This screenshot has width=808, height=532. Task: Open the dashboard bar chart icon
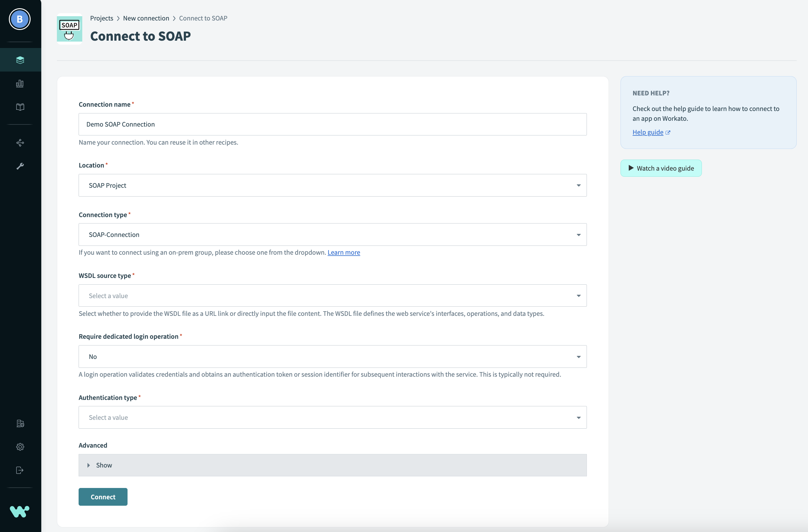click(20, 83)
